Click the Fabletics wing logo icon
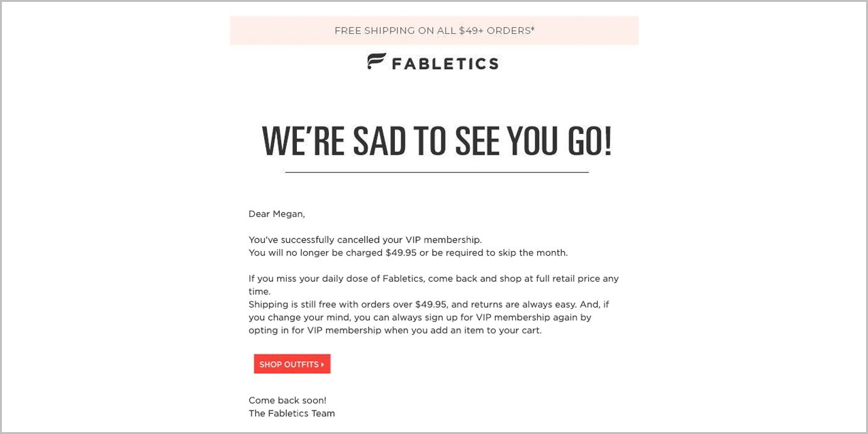The width and height of the screenshot is (868, 434). click(x=376, y=62)
